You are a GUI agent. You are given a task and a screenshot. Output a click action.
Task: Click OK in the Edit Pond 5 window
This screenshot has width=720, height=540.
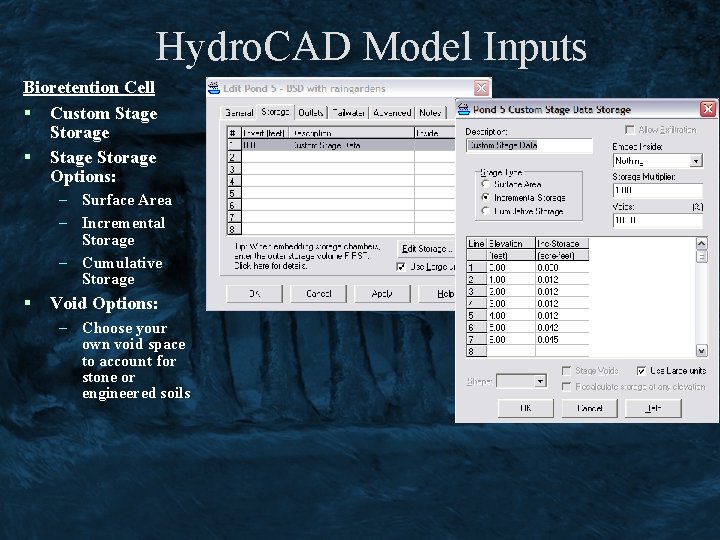point(254,293)
